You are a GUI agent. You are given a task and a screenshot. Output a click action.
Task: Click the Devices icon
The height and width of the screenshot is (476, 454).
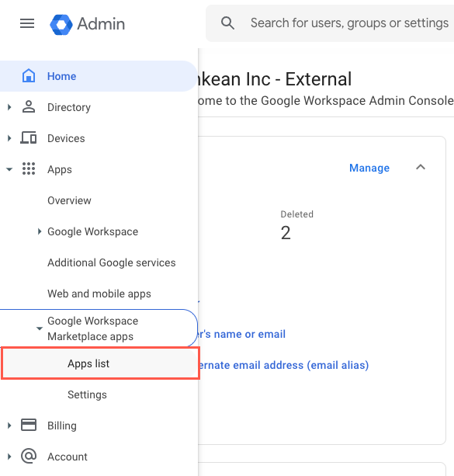[x=29, y=137]
